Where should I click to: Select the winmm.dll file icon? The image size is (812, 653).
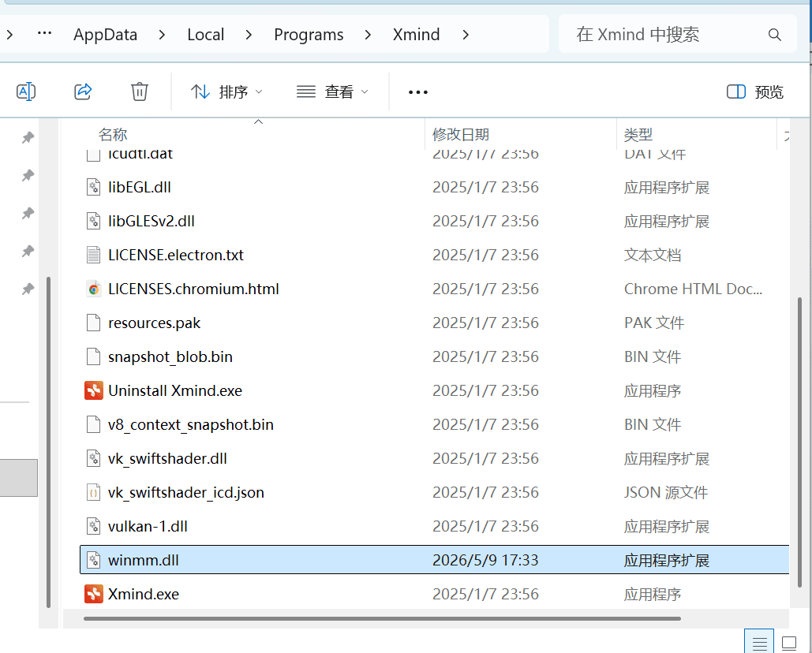pyautogui.click(x=93, y=560)
